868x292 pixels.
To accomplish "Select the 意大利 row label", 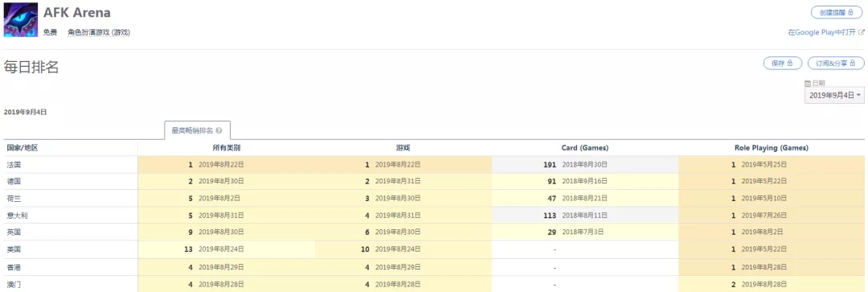I will 18,215.
